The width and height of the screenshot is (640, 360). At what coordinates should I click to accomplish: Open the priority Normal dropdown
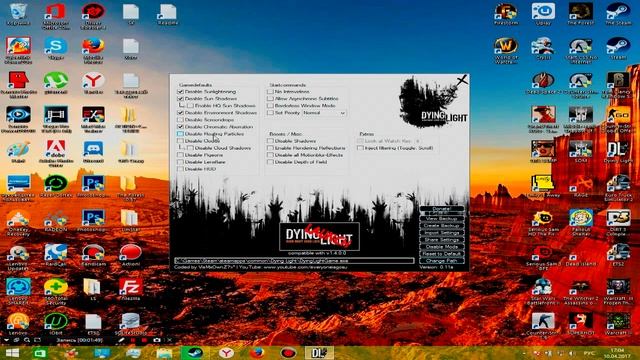[324, 113]
